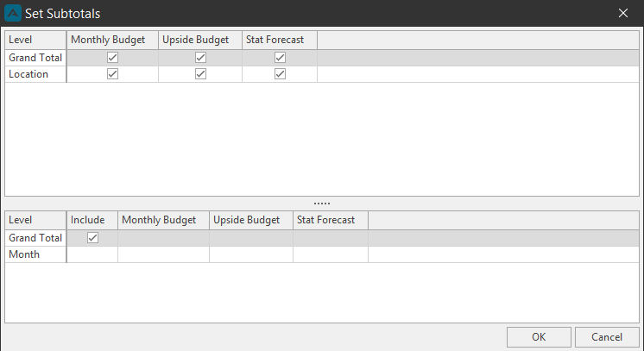Click the dotted splitter handle between tables

tap(322, 204)
